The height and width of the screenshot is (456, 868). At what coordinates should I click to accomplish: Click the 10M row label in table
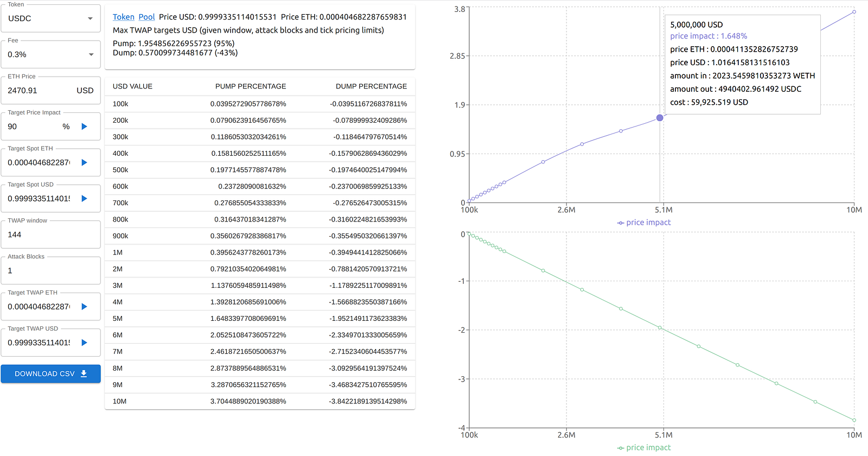coord(119,401)
